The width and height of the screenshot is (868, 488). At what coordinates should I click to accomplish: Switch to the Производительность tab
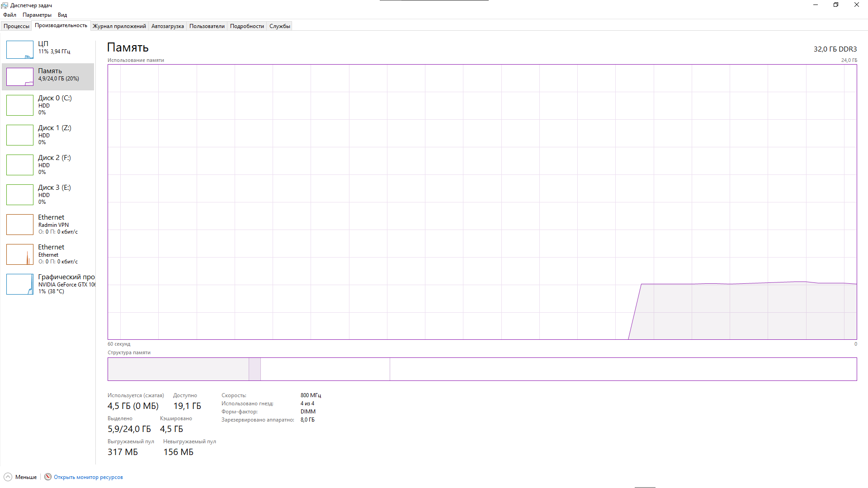pos(61,25)
